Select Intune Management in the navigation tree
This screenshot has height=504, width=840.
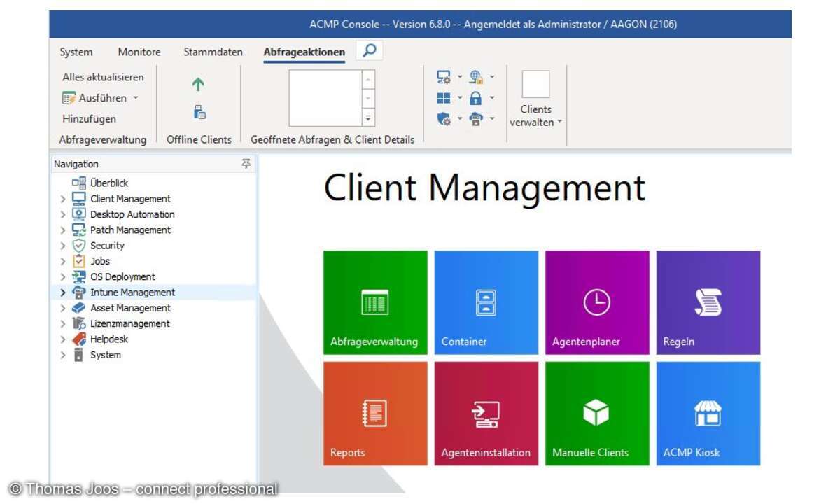point(132,292)
